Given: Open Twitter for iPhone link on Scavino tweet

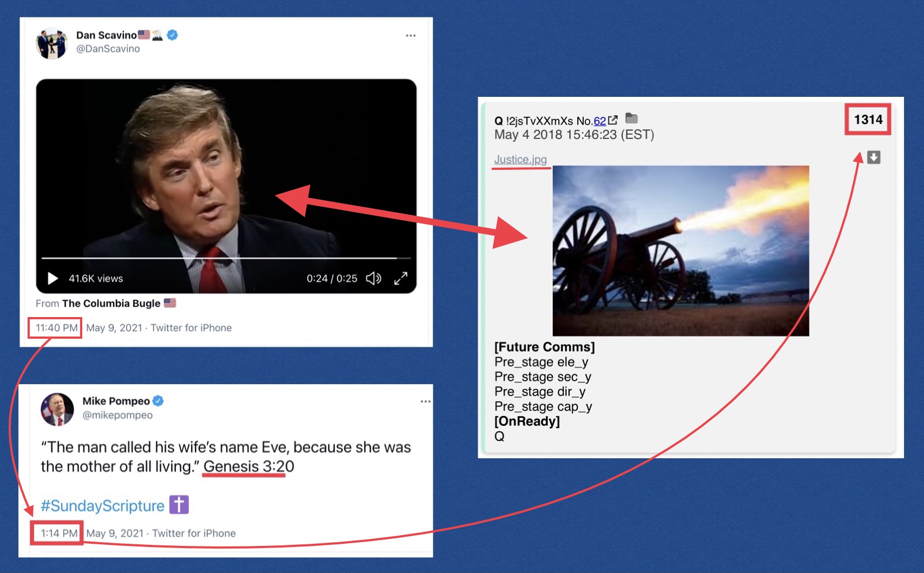Looking at the screenshot, I should (x=191, y=328).
